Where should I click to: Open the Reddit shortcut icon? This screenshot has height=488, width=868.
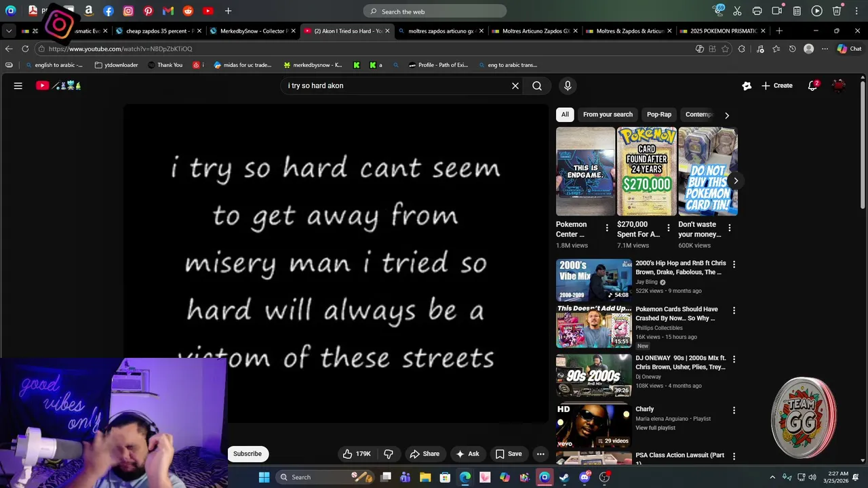[188, 11]
